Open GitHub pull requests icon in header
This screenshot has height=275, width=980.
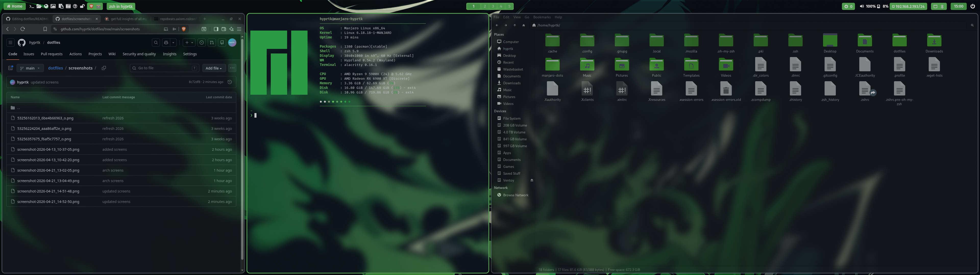[212, 43]
